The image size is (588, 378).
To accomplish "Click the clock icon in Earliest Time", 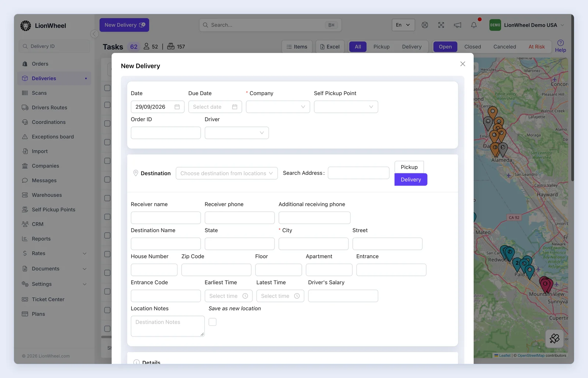I will click(245, 296).
